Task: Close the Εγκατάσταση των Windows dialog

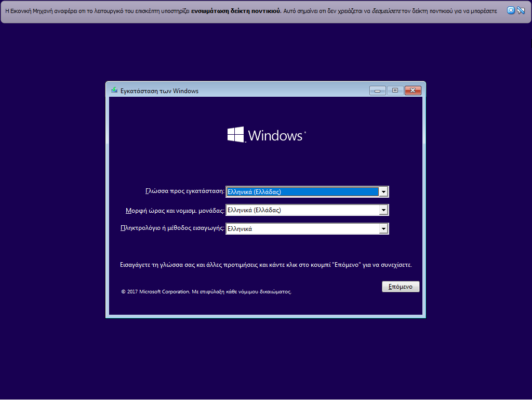Action: (413, 91)
